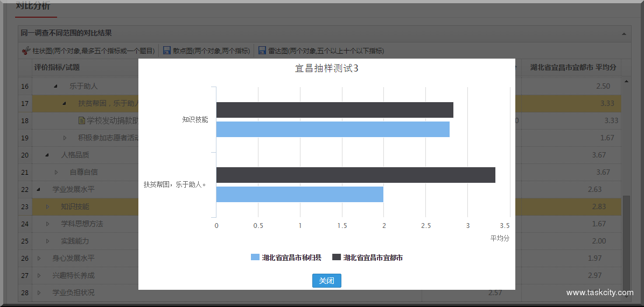This screenshot has width=644, height=307.
Task: Collapse the 同一调查不同范围的对比结果 panel
Action: point(624,33)
